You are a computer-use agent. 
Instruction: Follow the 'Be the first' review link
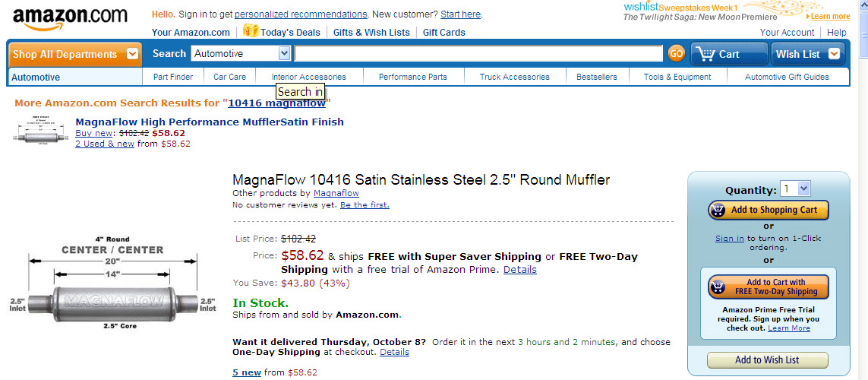coord(365,205)
